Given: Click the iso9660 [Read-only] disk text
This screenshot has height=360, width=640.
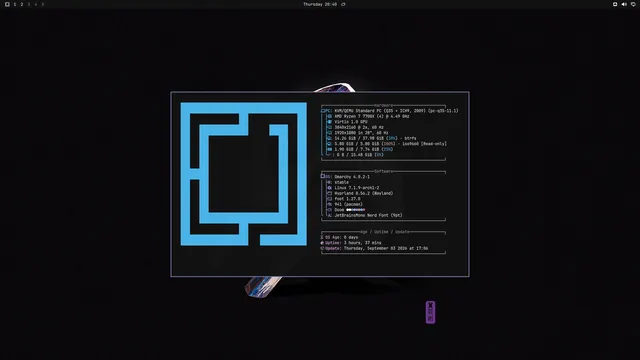Looking at the screenshot, I should (391, 144).
